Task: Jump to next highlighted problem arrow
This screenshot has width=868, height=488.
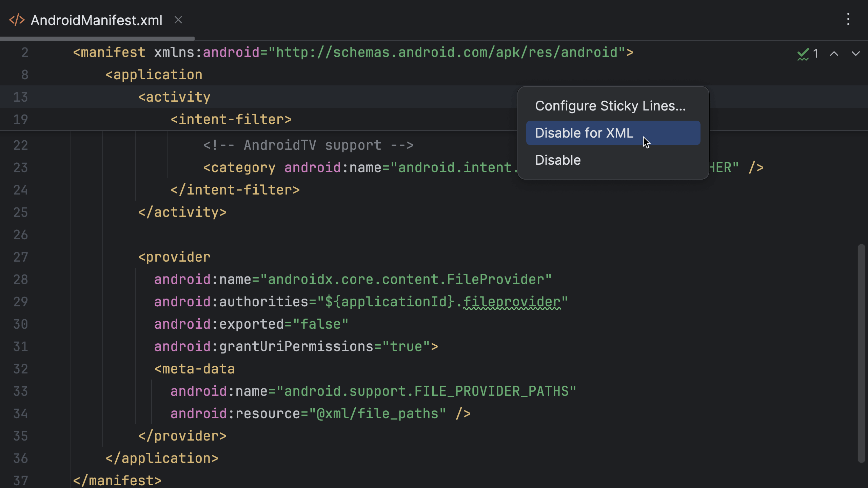Action: [x=855, y=54]
